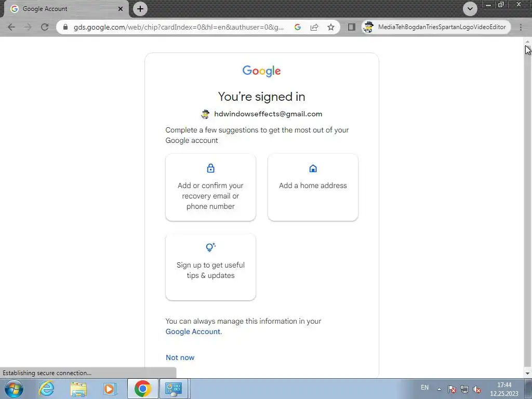
Task: Open the Add a home address card
Action: [x=313, y=187]
